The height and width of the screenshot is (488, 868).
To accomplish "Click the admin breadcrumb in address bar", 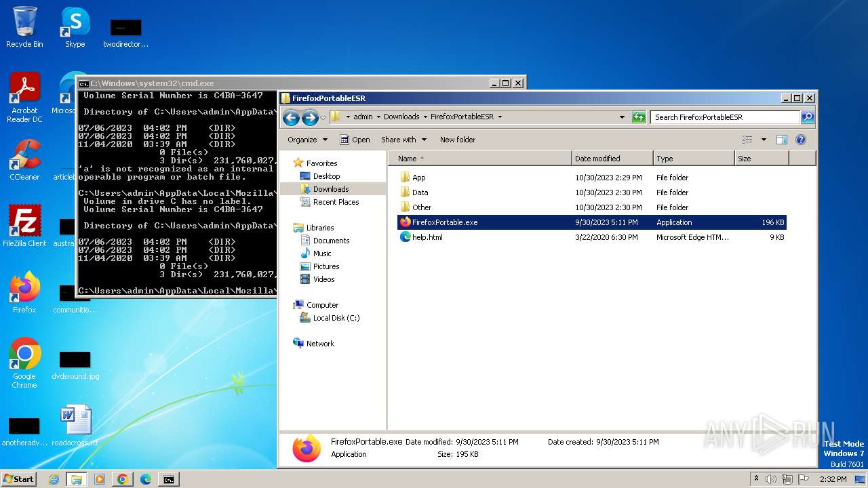I will click(x=363, y=117).
